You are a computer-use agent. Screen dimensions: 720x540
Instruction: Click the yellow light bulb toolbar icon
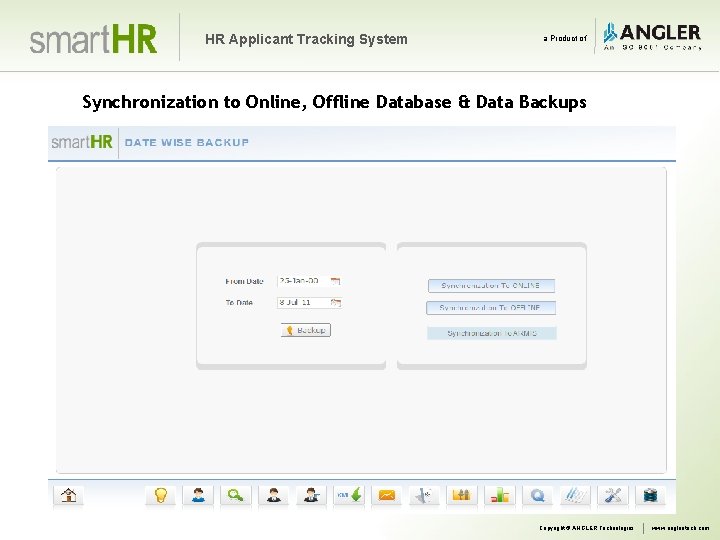click(160, 496)
